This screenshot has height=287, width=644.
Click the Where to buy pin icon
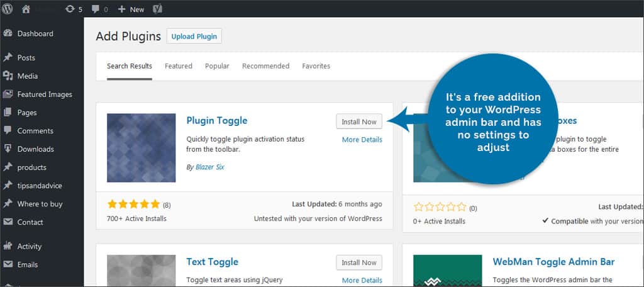pos(8,204)
